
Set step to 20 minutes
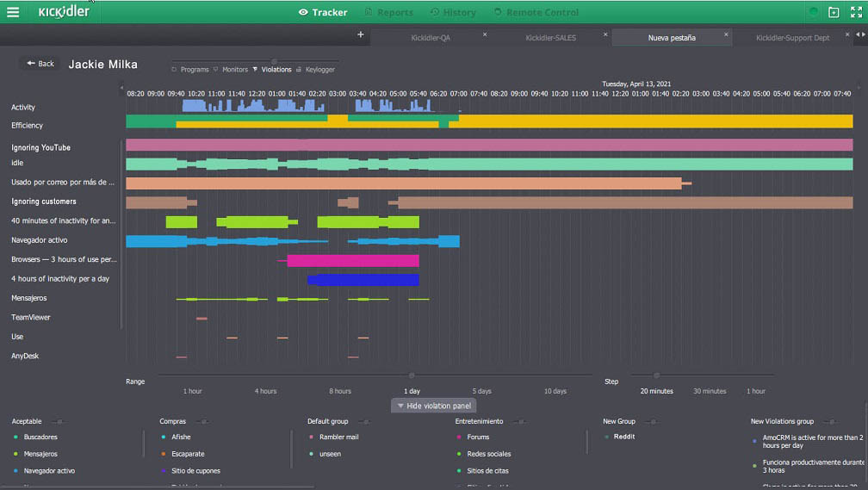656,391
